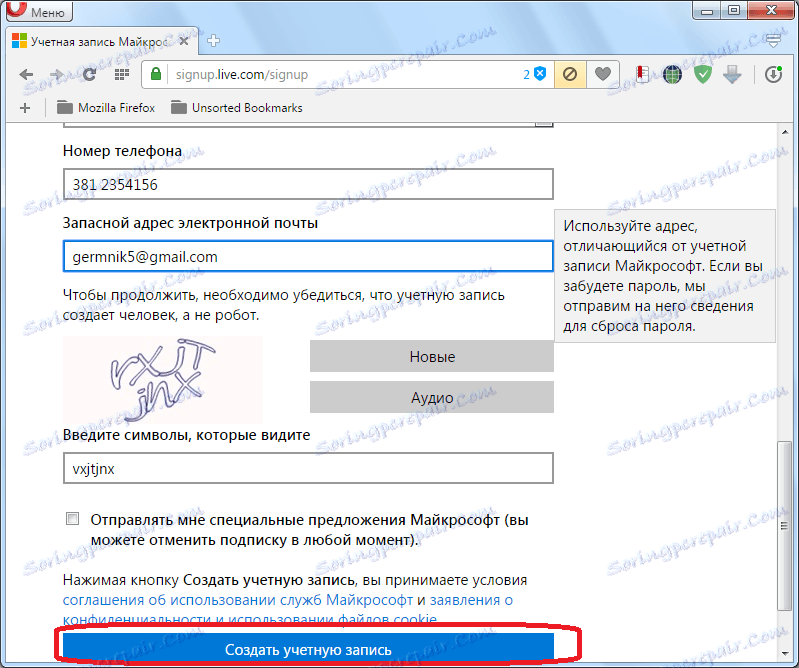Switch to the Учетная запись Майкрософт tab
Viewport: 799px width, 668px height.
[x=100, y=41]
